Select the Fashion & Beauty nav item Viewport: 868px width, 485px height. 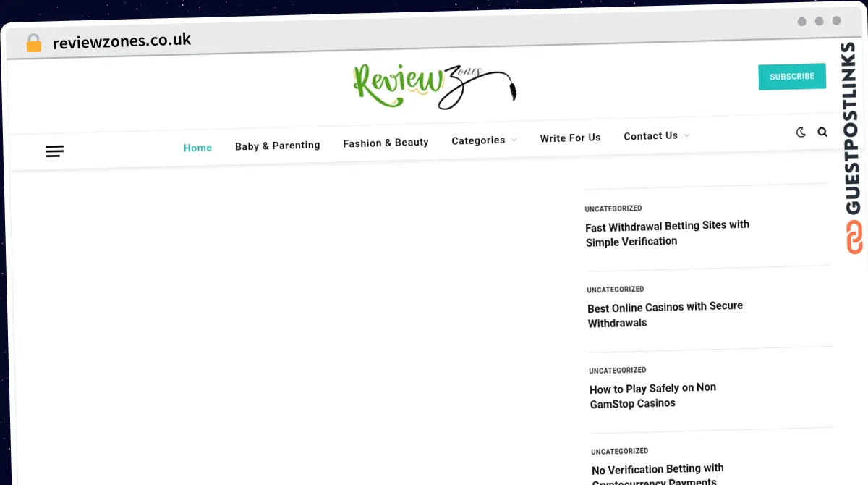tap(386, 142)
